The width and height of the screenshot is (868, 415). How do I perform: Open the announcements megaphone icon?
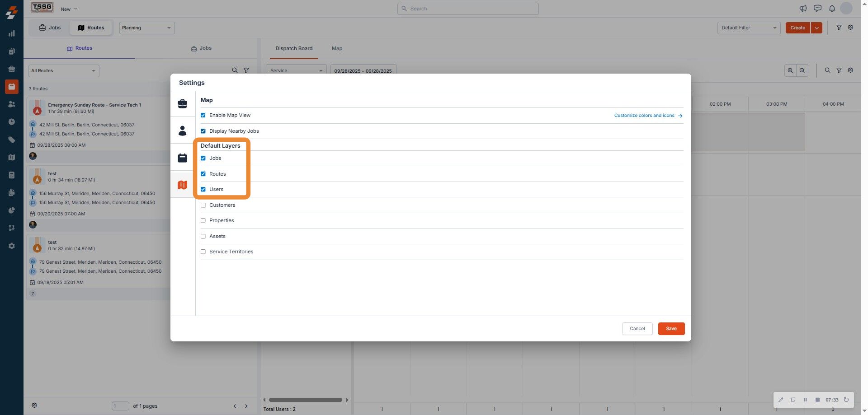[803, 9]
